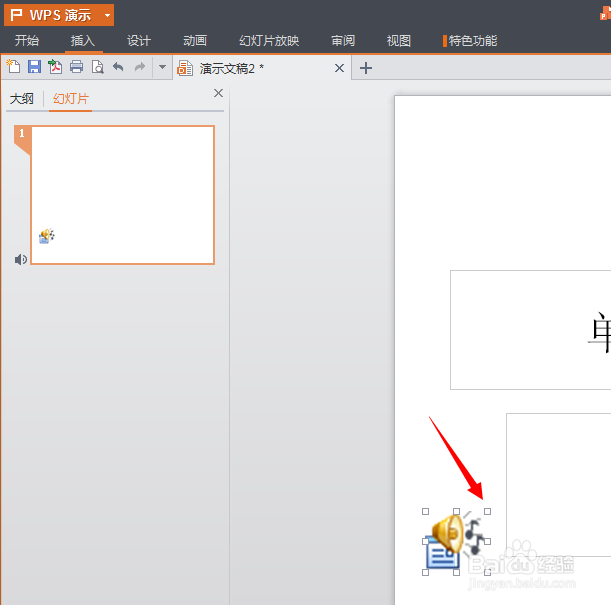Viewport: 611px width, 605px height.
Task: Expand the quick access toolbar dropdown
Action: [162, 67]
